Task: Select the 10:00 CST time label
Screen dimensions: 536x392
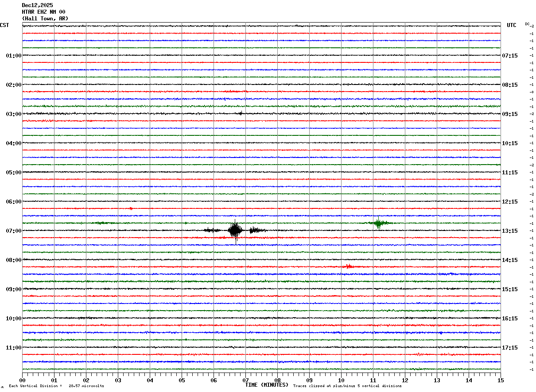Action: pos(14,319)
